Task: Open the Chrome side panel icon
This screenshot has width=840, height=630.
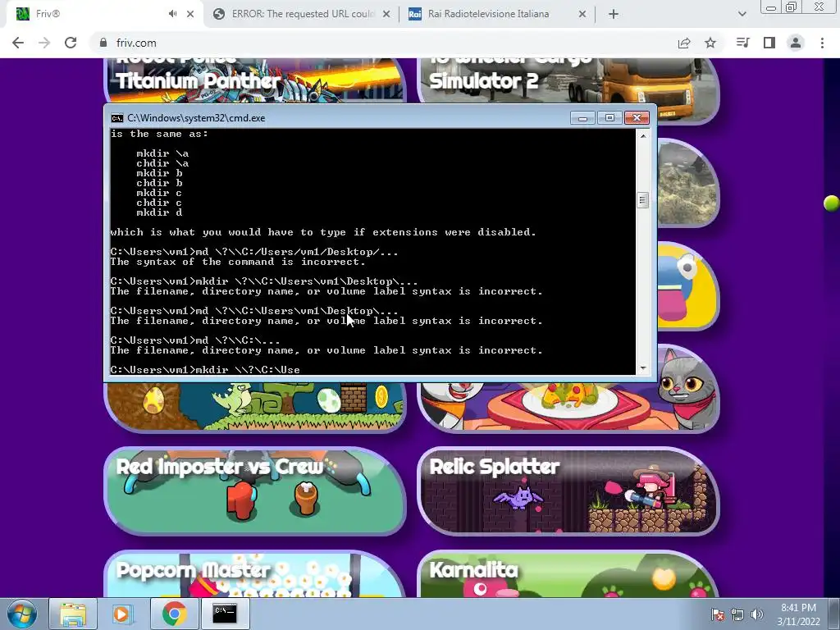Action: tap(769, 43)
